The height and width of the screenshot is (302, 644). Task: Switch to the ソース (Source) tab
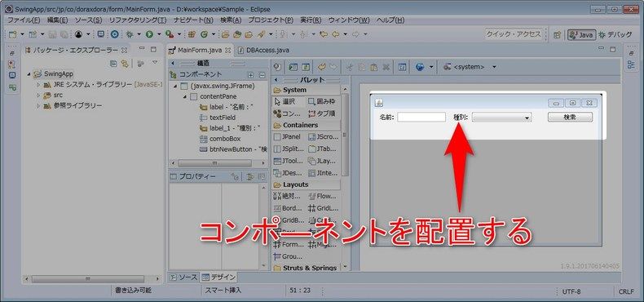click(x=184, y=277)
